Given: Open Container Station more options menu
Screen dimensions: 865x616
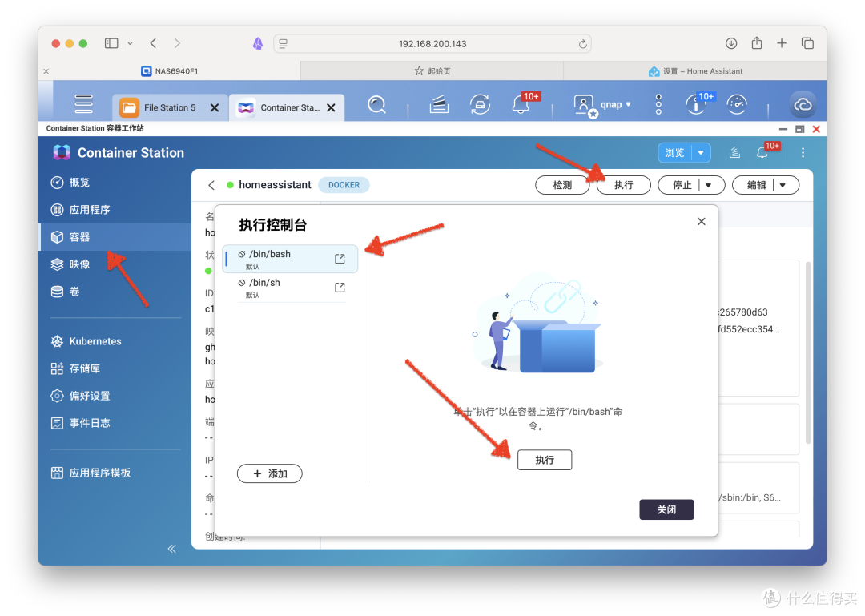Looking at the screenshot, I should (803, 152).
